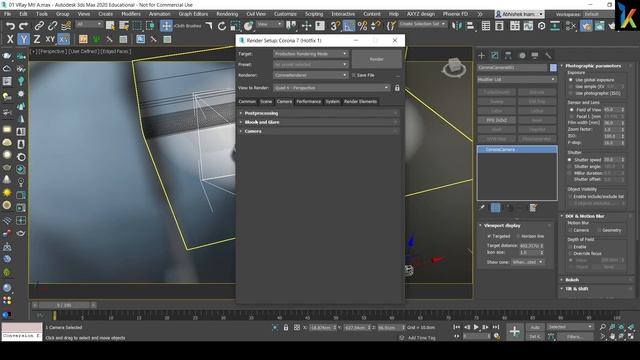Click the Play Animation button

coord(476,327)
